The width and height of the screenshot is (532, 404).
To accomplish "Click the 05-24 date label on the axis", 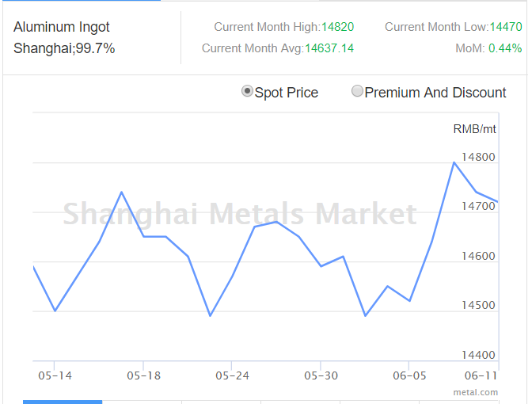I will 232,375.
